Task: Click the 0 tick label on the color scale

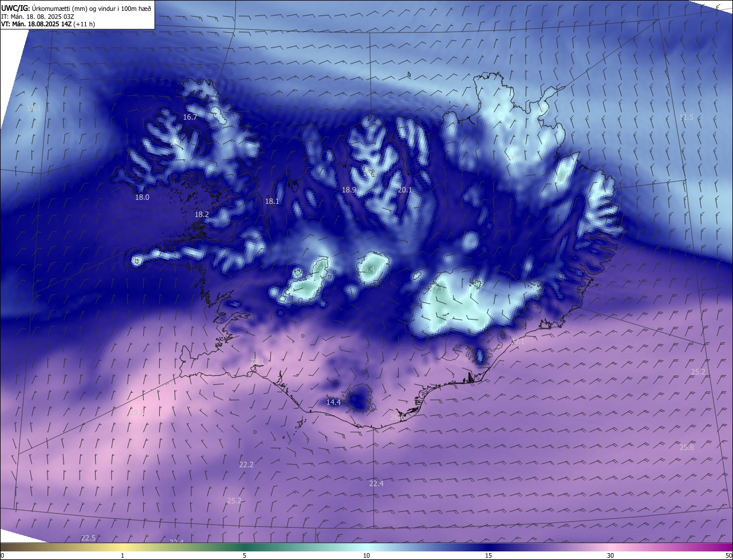Action: click(2, 556)
